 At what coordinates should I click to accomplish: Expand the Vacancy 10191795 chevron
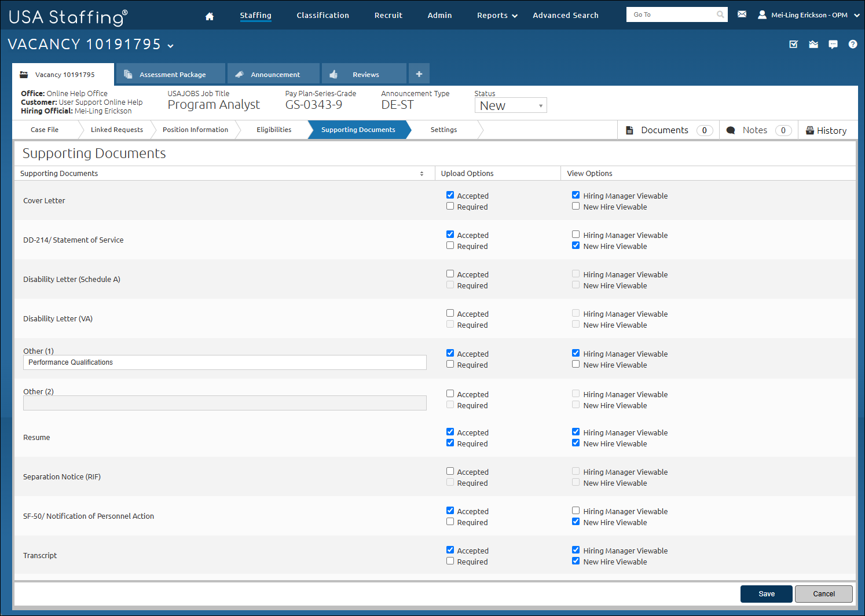(x=170, y=46)
